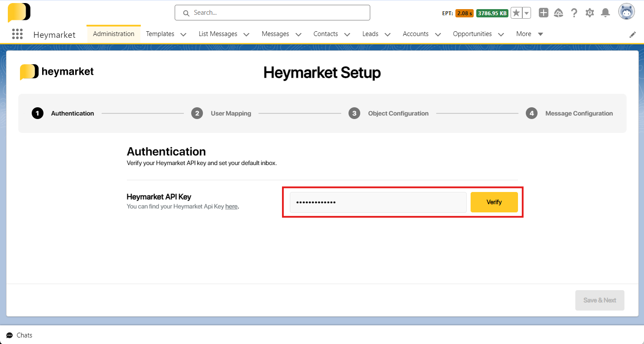Open the Opportunities tab
The image size is (644, 344).
point(472,34)
